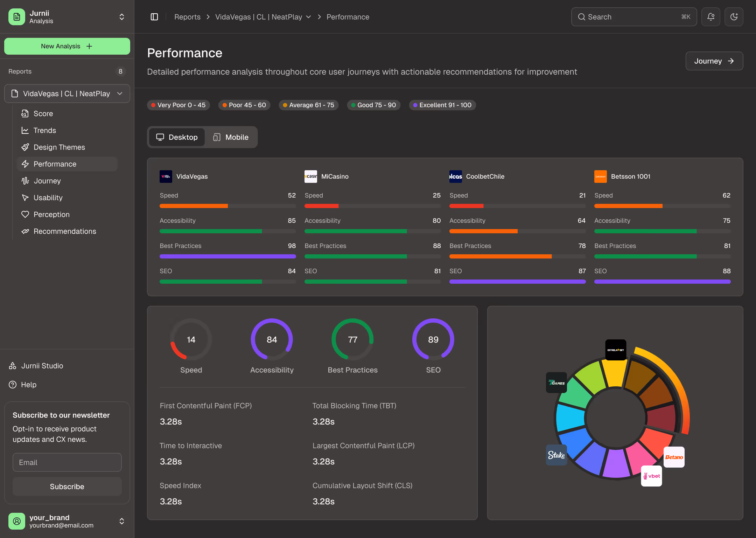
Task: Click the dark mode moon icon
Action: pos(734,17)
